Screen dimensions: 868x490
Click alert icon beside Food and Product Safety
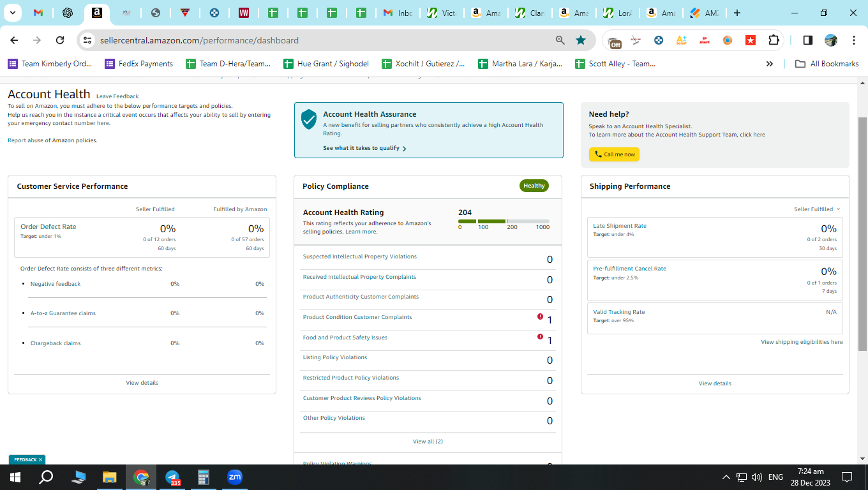pyautogui.click(x=540, y=337)
